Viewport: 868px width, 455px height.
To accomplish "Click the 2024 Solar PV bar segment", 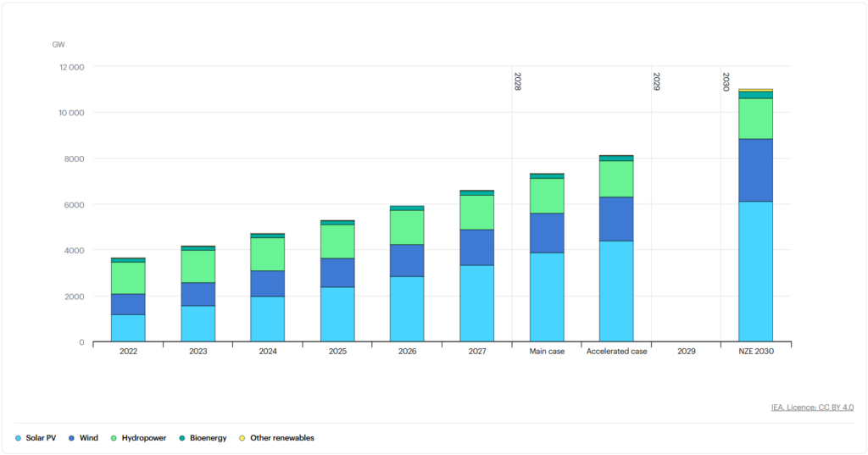I will [x=268, y=319].
